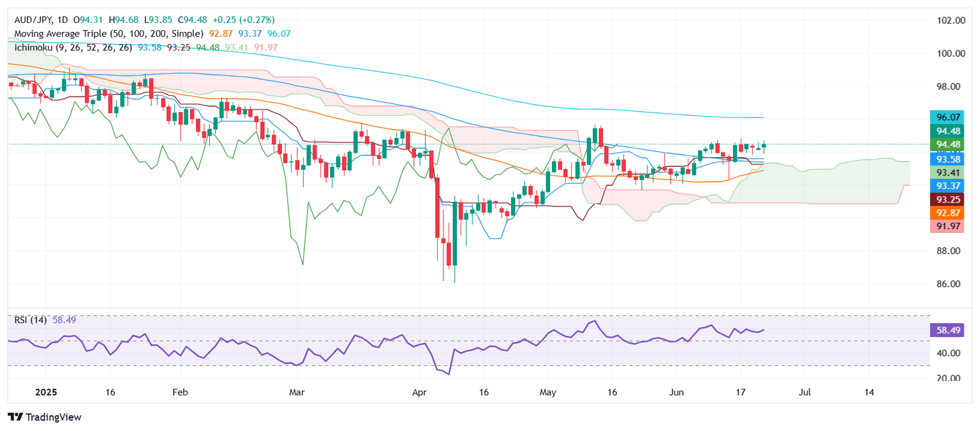Click the 92.87 orange price label
Image resolution: width=980 pixels, height=431 pixels.
point(947,213)
